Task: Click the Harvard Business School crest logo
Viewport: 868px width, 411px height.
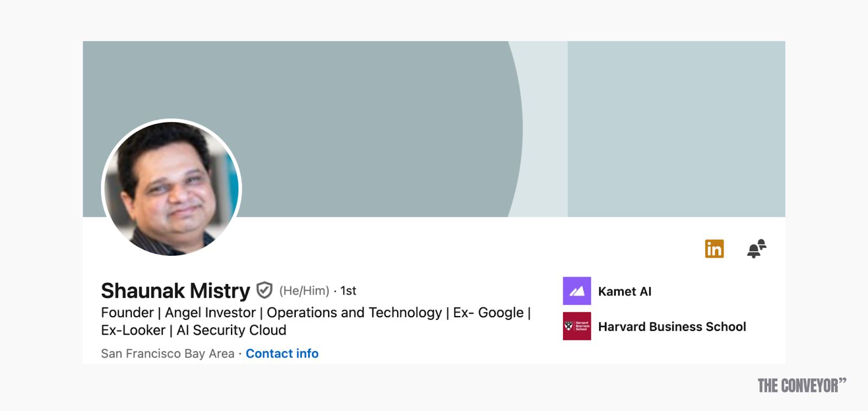Action: 577,326
